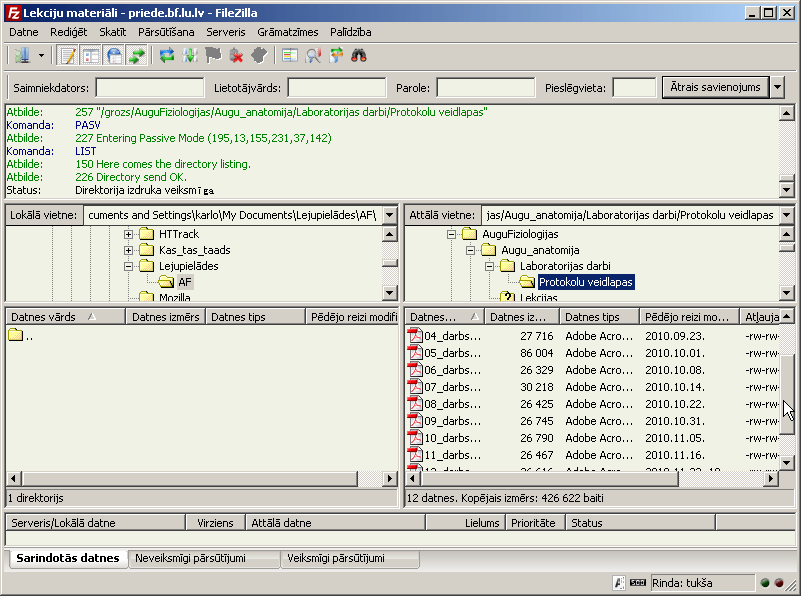Select 06_darbs PDF file icon

(x=415, y=370)
